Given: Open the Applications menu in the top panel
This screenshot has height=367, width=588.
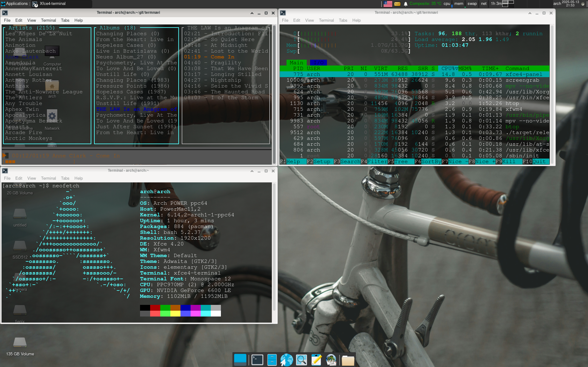Looking at the screenshot, I should click(x=14, y=4).
